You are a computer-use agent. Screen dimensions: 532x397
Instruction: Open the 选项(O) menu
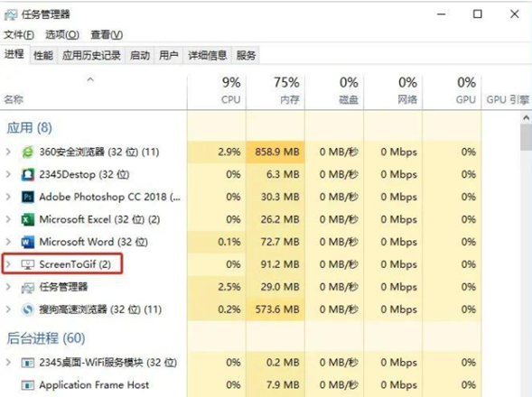pos(62,34)
